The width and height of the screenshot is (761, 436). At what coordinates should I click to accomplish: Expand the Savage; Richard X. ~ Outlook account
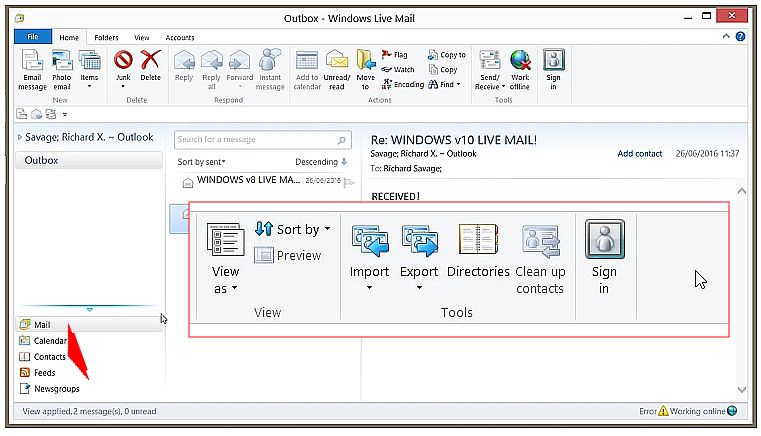[20, 137]
